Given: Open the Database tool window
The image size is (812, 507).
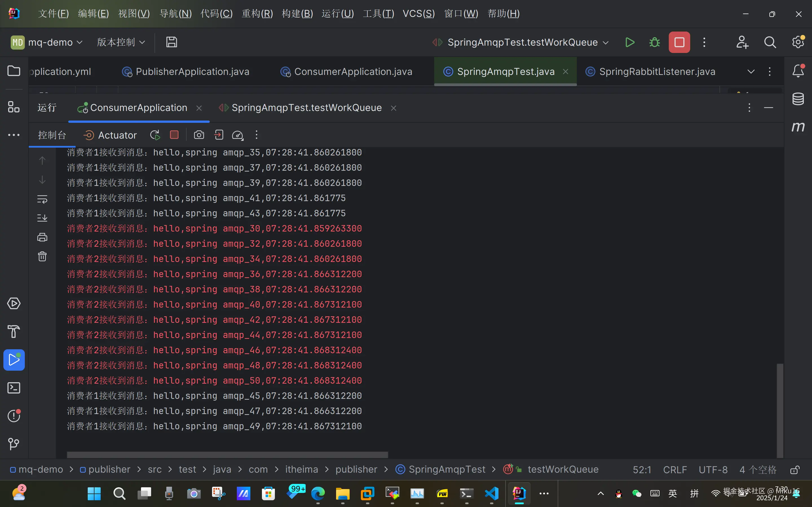Looking at the screenshot, I should coord(798,99).
